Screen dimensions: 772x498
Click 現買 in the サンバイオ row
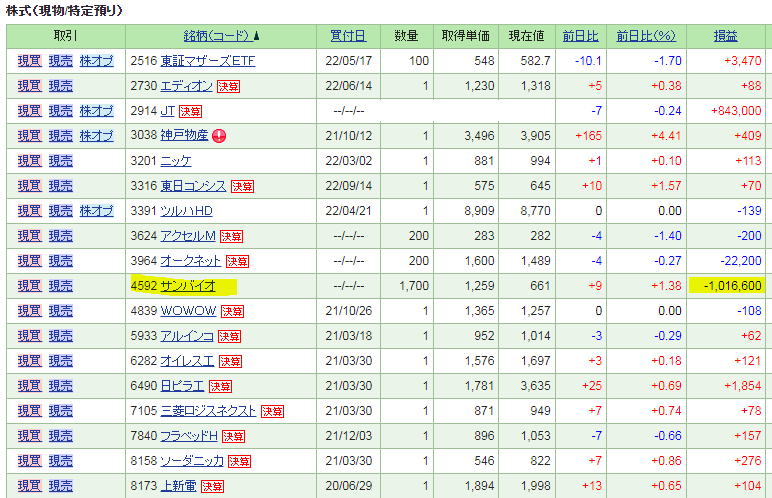click(x=30, y=286)
